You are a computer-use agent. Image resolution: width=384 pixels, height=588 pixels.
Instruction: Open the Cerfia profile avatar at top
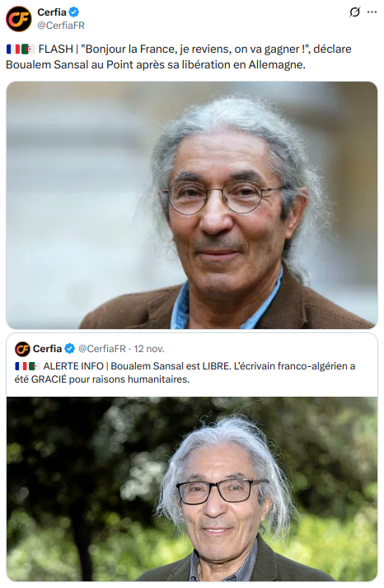[19, 19]
